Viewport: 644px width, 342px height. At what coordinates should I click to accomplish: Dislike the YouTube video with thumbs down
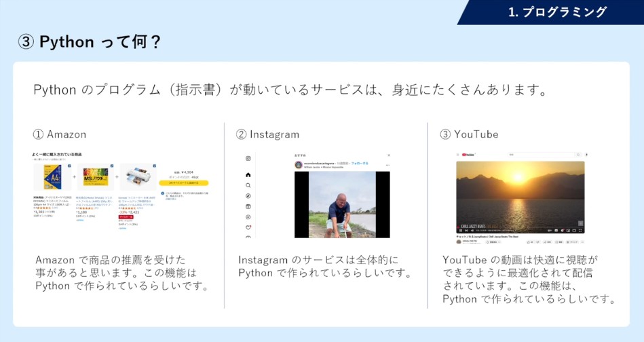tap(537, 242)
